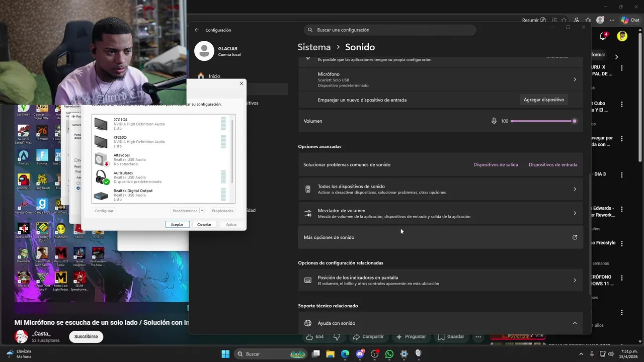Click the YouTube dislike button
Screen dimensions: 644x362
click(x=337, y=336)
